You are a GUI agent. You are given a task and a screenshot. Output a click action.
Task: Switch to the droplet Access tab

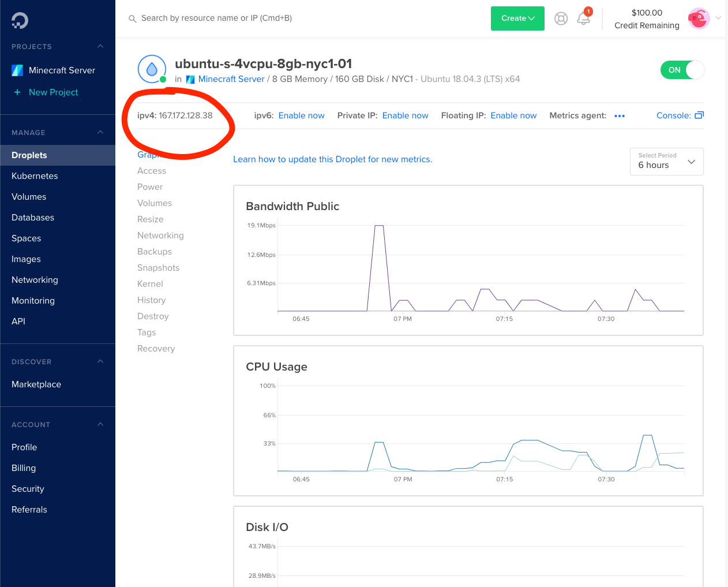coord(152,171)
